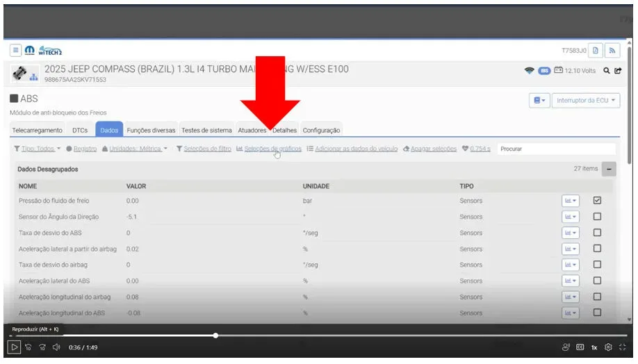Open graph dropdown for Taxa de desvio do airbag
This screenshot has height=364, width=638.
(571, 265)
